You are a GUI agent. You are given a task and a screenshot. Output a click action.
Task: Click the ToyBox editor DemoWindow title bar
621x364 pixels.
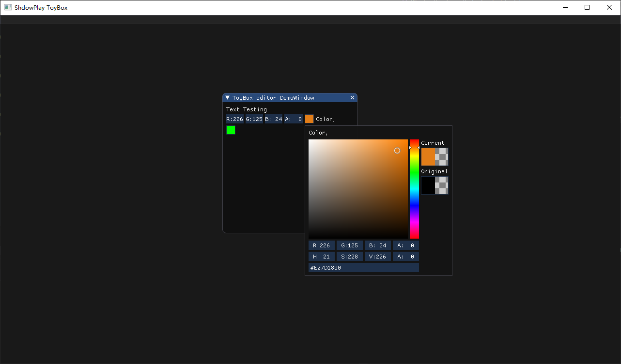[290, 98]
